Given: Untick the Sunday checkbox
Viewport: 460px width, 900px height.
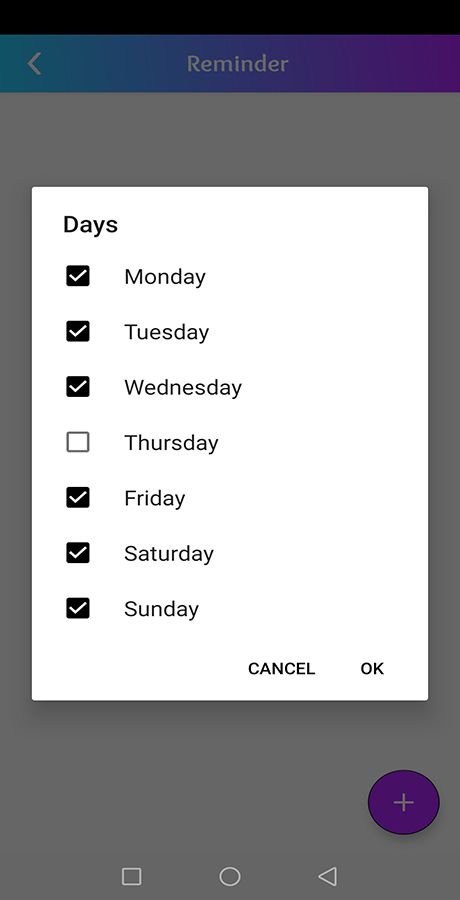Looking at the screenshot, I should (78, 608).
